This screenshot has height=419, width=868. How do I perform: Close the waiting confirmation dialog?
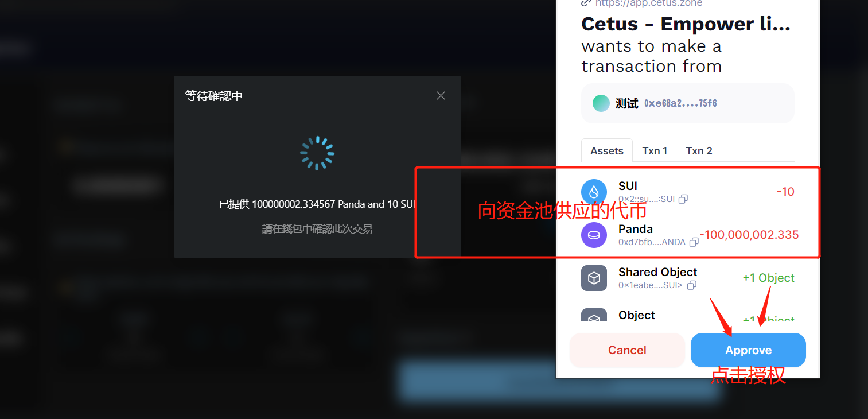click(x=441, y=96)
